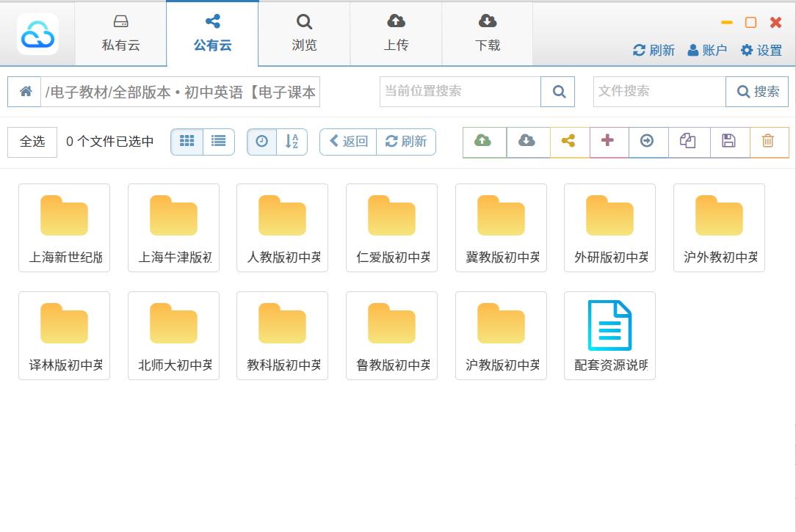
Task: Select the 沪外教初中英 folder
Action: 720,227
